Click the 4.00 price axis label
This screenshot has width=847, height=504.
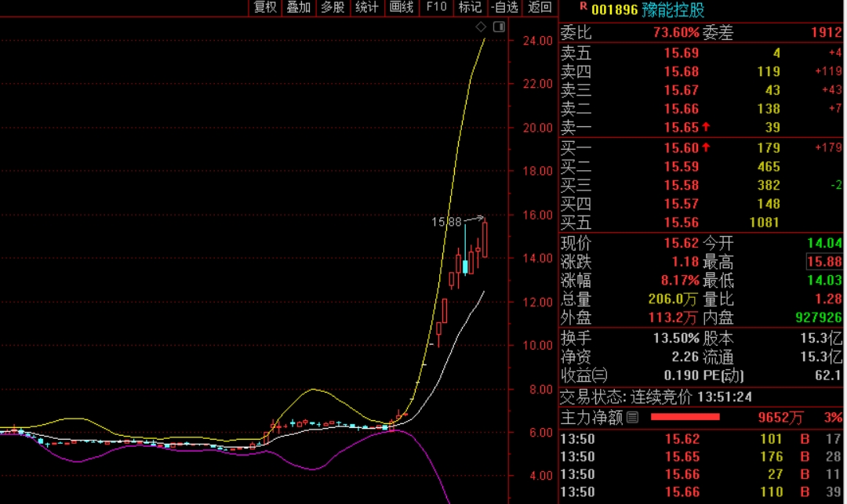(x=540, y=476)
